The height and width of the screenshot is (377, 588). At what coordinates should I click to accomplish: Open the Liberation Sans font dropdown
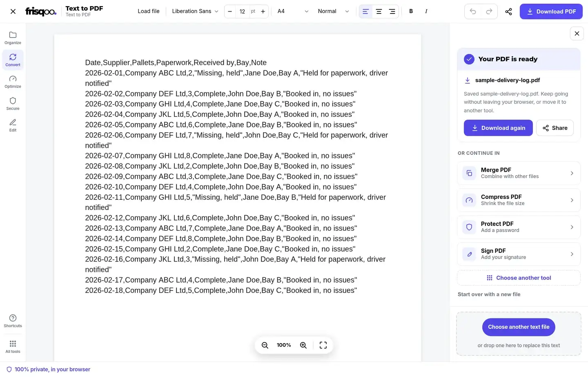click(195, 11)
